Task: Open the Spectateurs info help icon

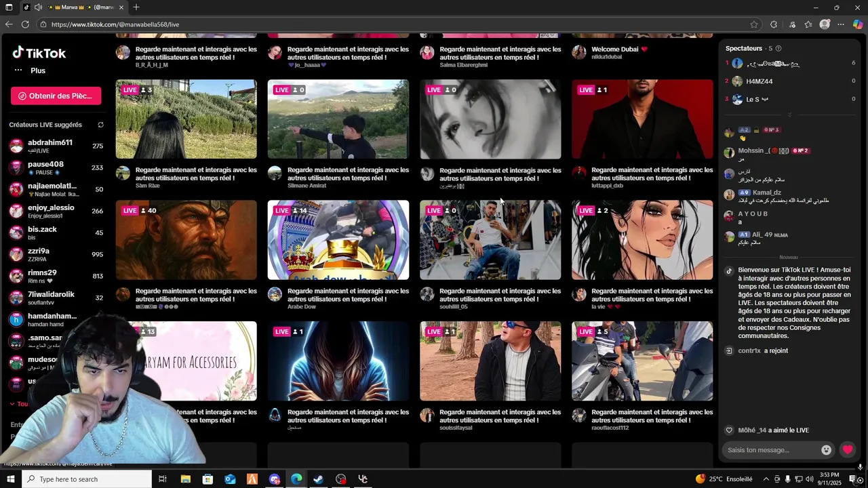Action: point(778,49)
